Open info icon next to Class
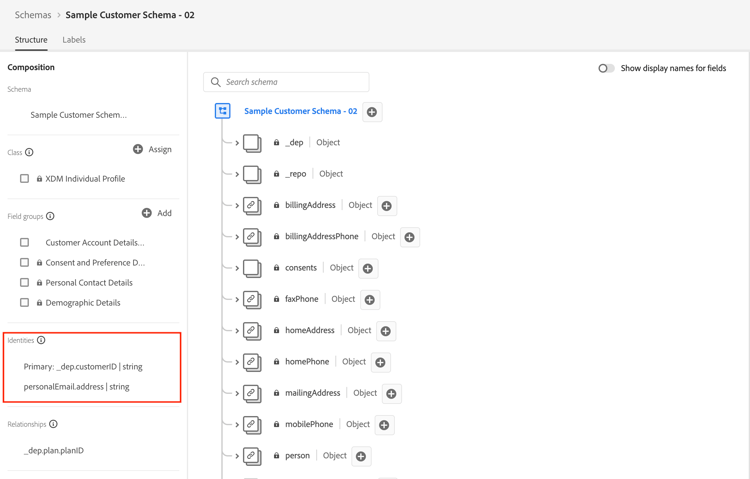750x479 pixels. pyautogui.click(x=29, y=152)
